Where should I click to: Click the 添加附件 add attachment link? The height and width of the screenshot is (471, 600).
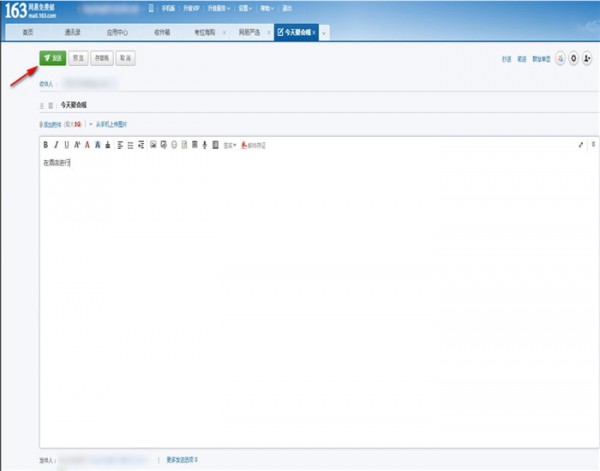(51, 125)
